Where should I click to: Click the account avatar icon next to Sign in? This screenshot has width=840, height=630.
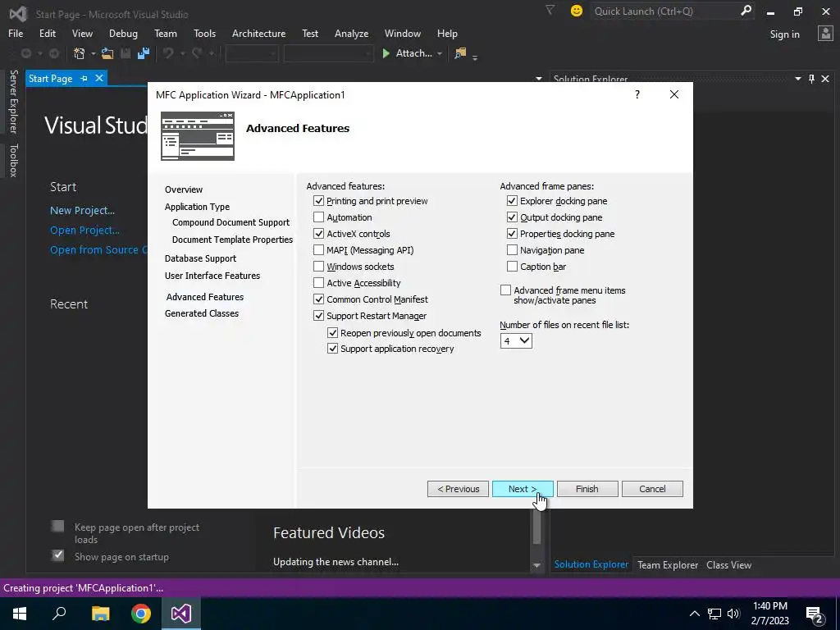click(x=825, y=34)
